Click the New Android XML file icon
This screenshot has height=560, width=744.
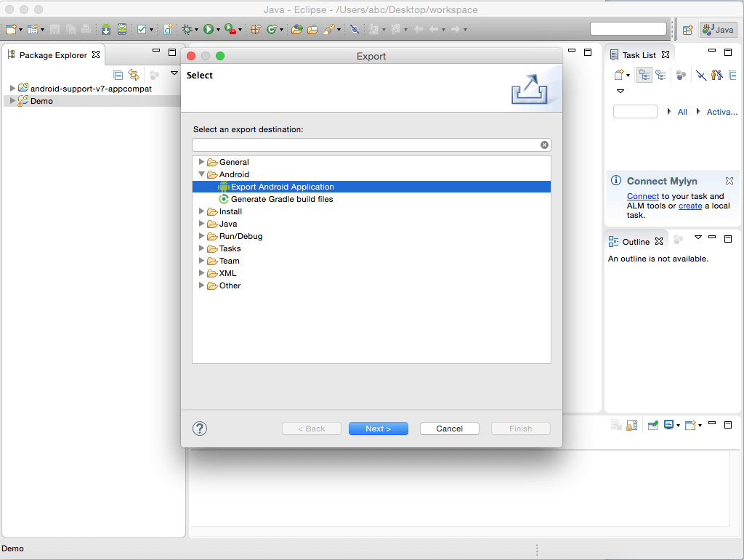pos(168,29)
